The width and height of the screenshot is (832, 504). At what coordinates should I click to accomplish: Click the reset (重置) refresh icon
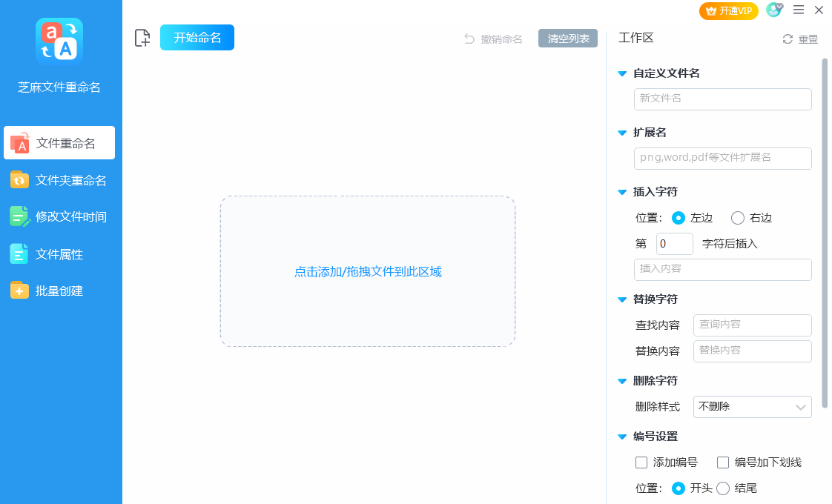point(788,39)
